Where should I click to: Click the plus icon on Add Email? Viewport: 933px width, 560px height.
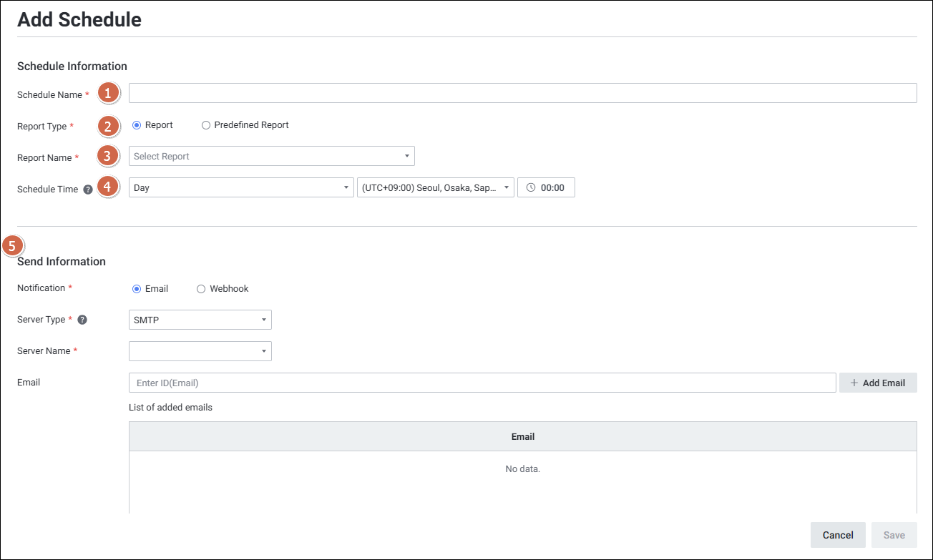(x=854, y=383)
